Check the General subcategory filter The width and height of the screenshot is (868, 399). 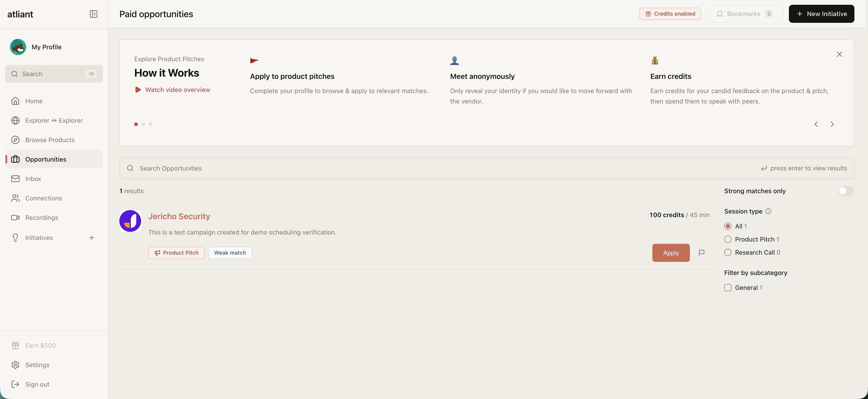tap(727, 288)
